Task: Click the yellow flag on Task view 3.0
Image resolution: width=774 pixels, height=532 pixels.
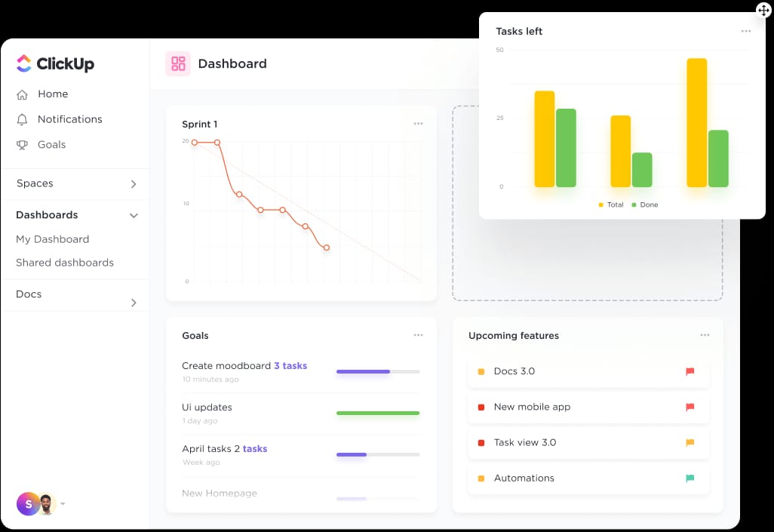Action: (x=690, y=443)
